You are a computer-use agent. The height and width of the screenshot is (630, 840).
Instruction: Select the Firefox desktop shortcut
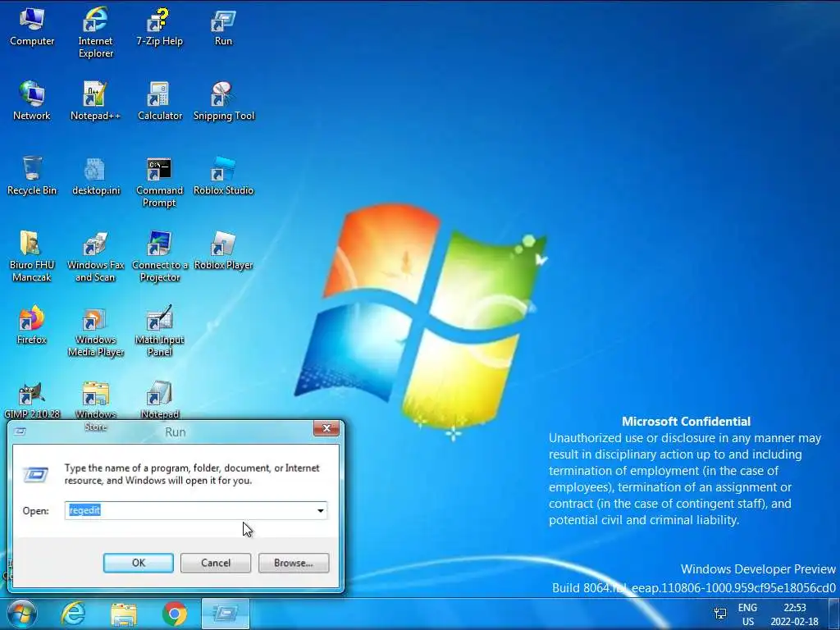click(32, 325)
